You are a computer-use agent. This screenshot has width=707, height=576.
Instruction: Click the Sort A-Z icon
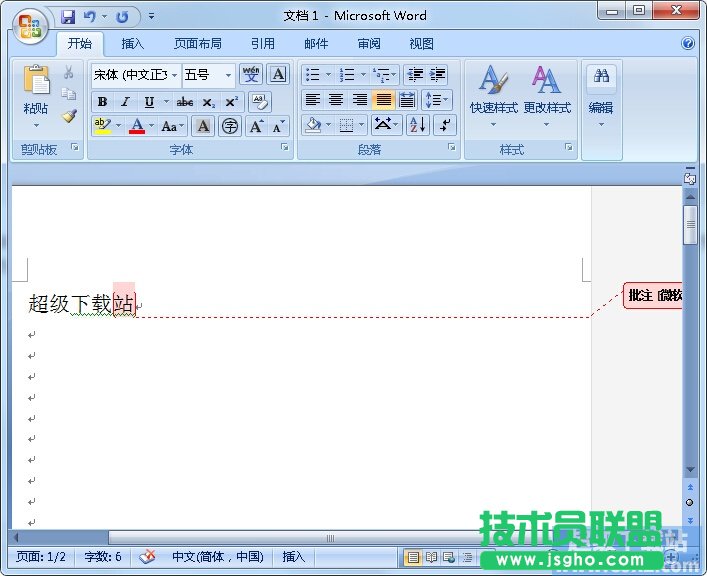pos(417,125)
